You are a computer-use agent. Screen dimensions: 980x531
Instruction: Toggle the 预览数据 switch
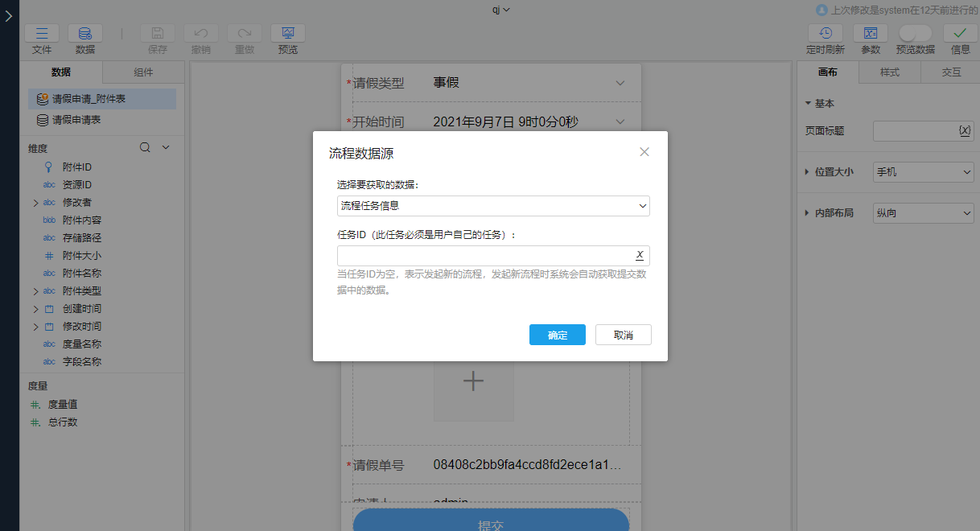[915, 33]
